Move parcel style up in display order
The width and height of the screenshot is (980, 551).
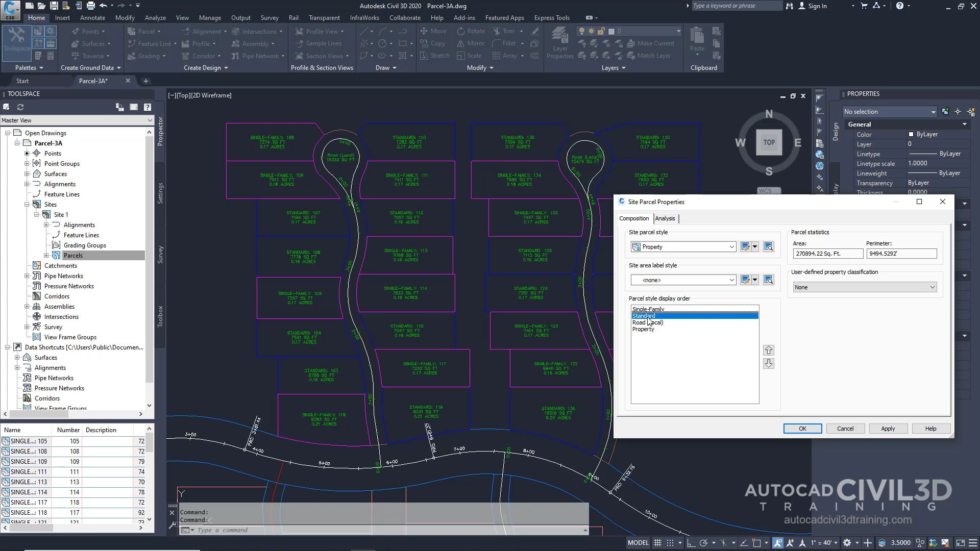768,350
